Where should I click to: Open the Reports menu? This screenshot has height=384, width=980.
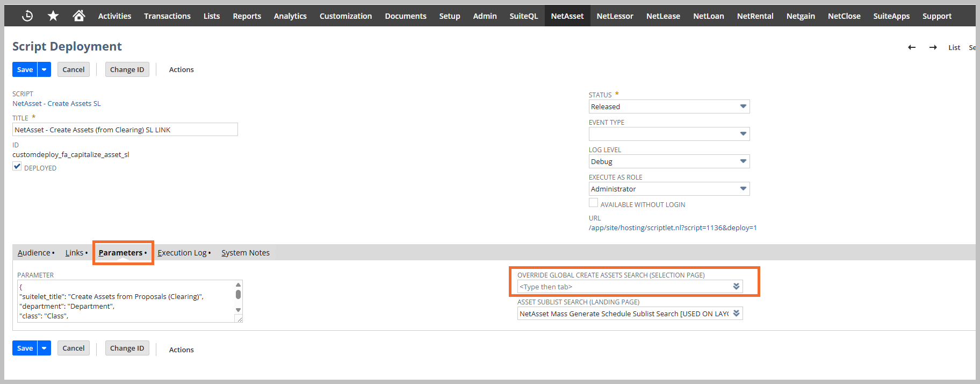[x=247, y=16]
